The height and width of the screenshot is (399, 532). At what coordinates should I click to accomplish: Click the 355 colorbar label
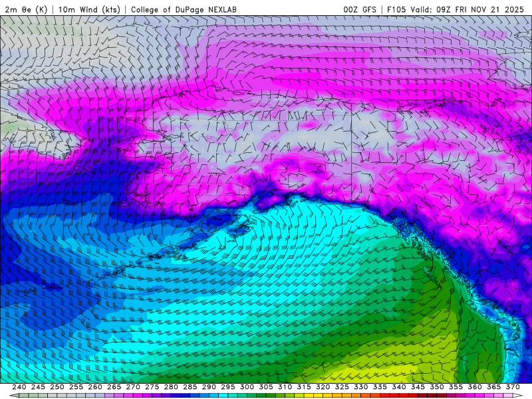click(x=456, y=387)
